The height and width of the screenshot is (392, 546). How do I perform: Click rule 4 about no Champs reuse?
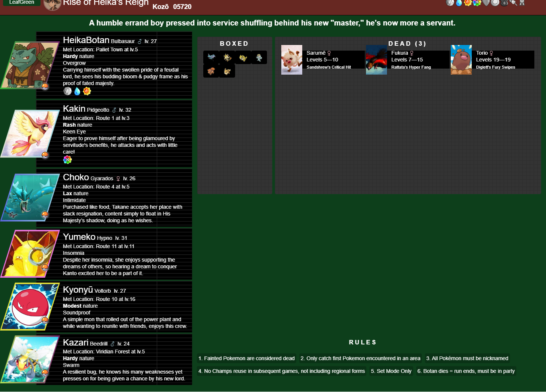(x=282, y=371)
